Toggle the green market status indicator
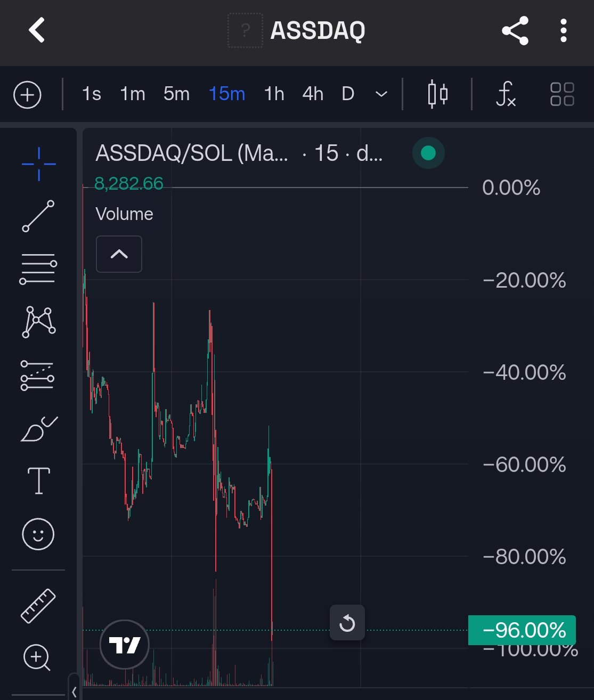The height and width of the screenshot is (700, 594). (x=428, y=153)
